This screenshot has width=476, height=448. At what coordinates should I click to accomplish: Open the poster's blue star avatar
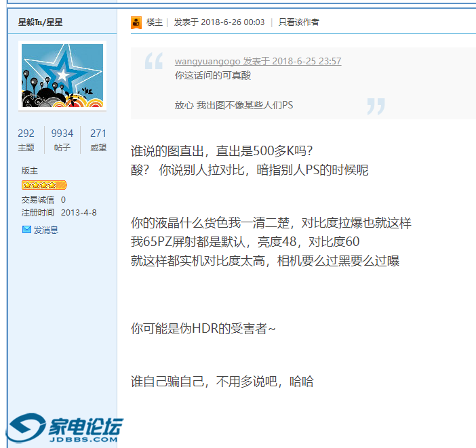tap(62, 76)
